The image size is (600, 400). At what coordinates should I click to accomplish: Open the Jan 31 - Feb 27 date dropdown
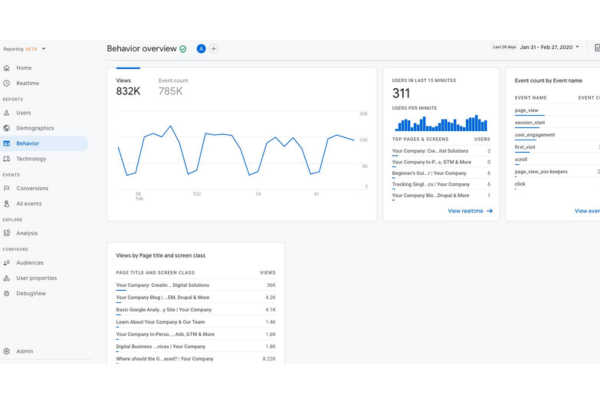(x=549, y=47)
